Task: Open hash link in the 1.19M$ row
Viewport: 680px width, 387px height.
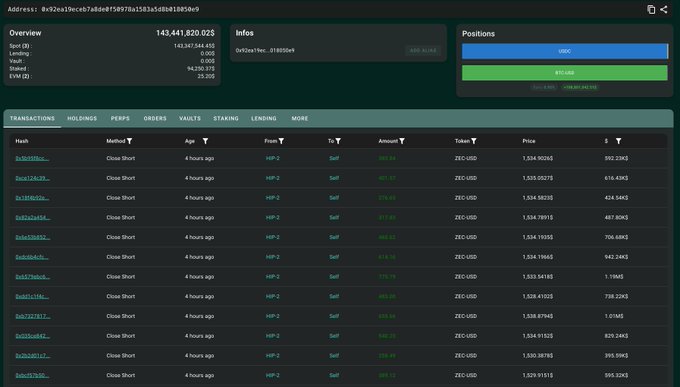Action: click(33, 277)
